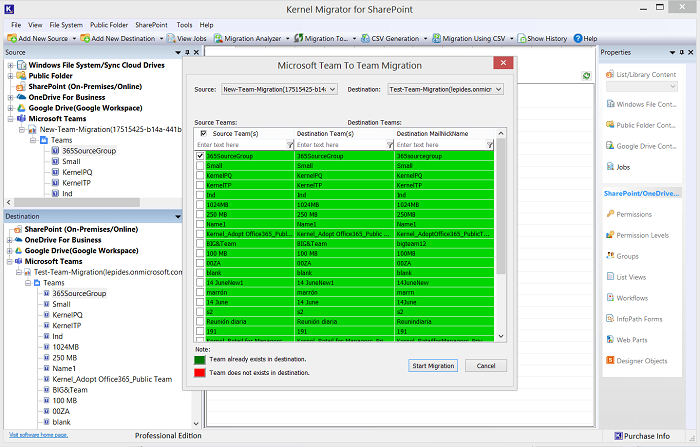Click the Start Migration button
Screen dimensions: 700x447
point(434,366)
